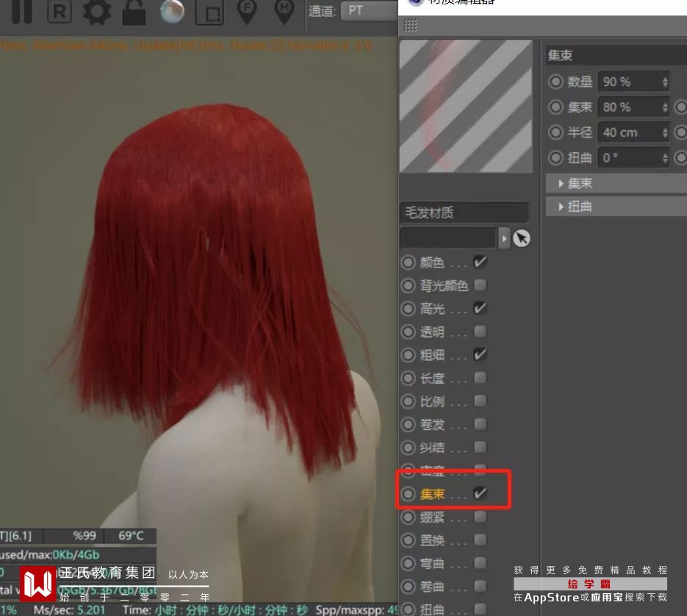Select the render region icon
Image resolution: width=687 pixels, height=616 pixels.
coord(209,12)
